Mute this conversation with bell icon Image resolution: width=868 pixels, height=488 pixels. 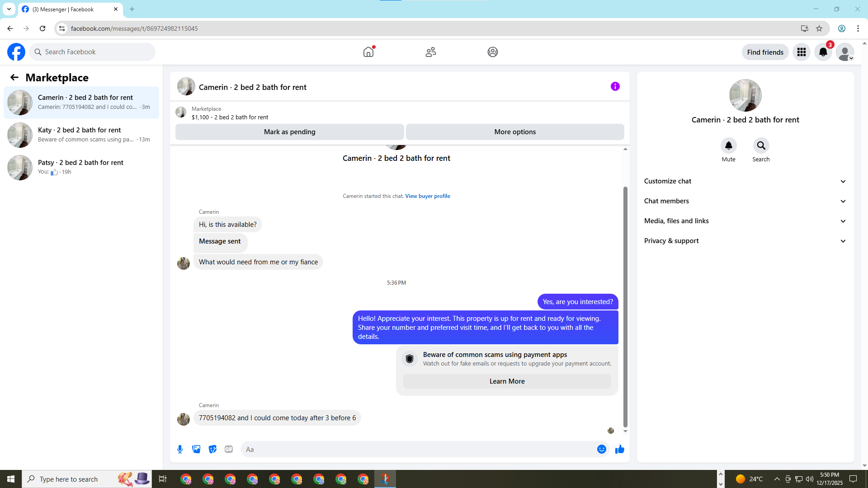(x=728, y=145)
